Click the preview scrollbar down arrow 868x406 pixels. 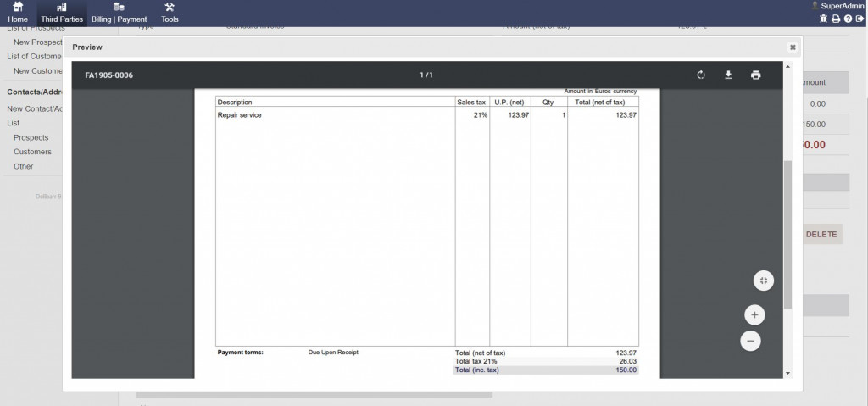[787, 373]
